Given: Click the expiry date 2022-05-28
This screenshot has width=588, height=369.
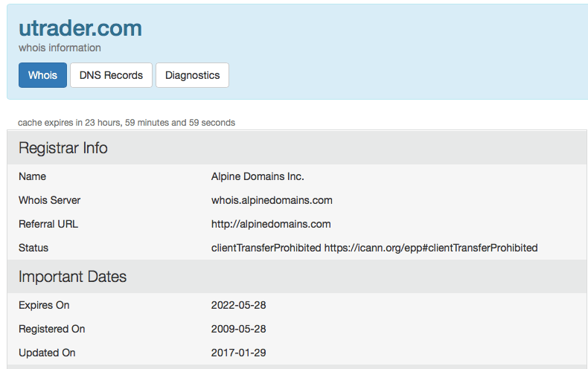Looking at the screenshot, I should (x=237, y=305).
